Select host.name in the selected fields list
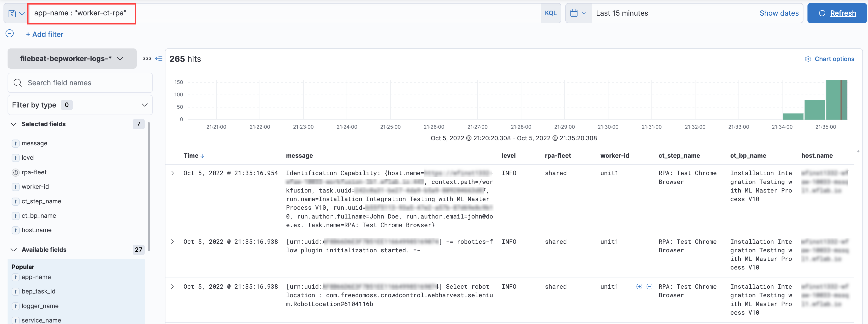This screenshot has height=324, width=868. [36, 230]
